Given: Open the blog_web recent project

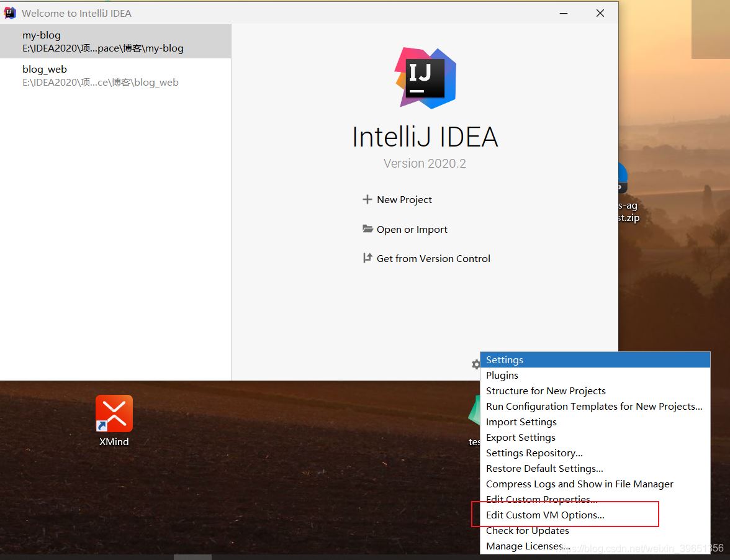Looking at the screenshot, I should pos(115,75).
